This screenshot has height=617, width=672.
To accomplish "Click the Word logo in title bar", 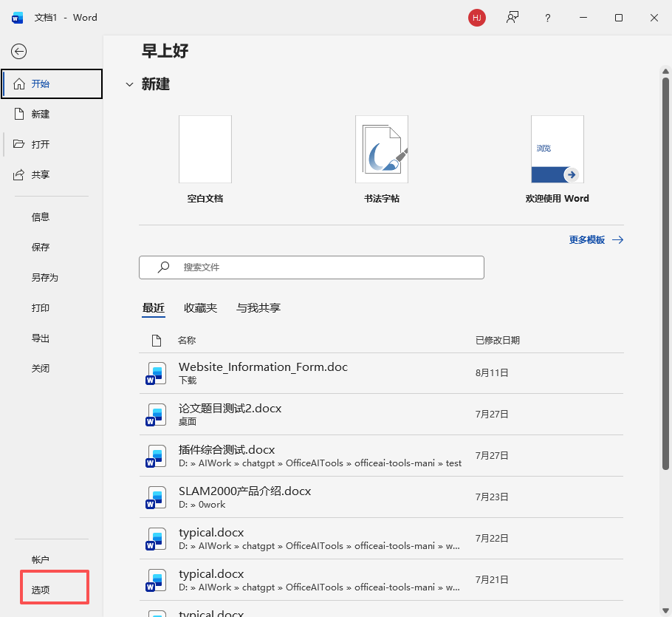I will click(x=17, y=18).
